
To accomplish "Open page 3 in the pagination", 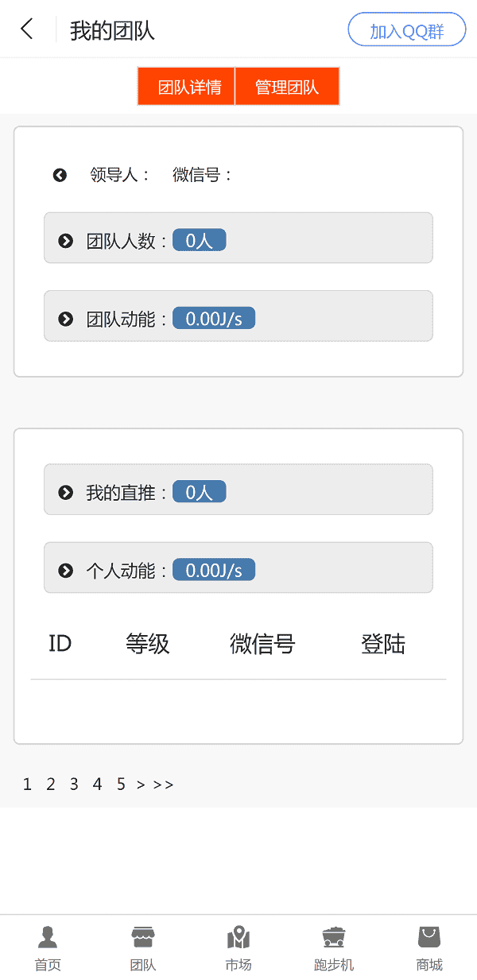I will (x=73, y=784).
